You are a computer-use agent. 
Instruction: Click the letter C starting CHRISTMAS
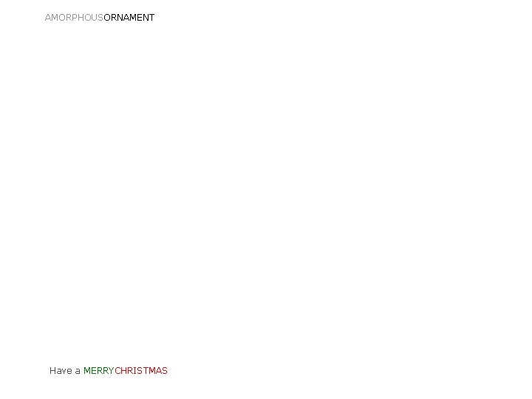[x=118, y=370]
